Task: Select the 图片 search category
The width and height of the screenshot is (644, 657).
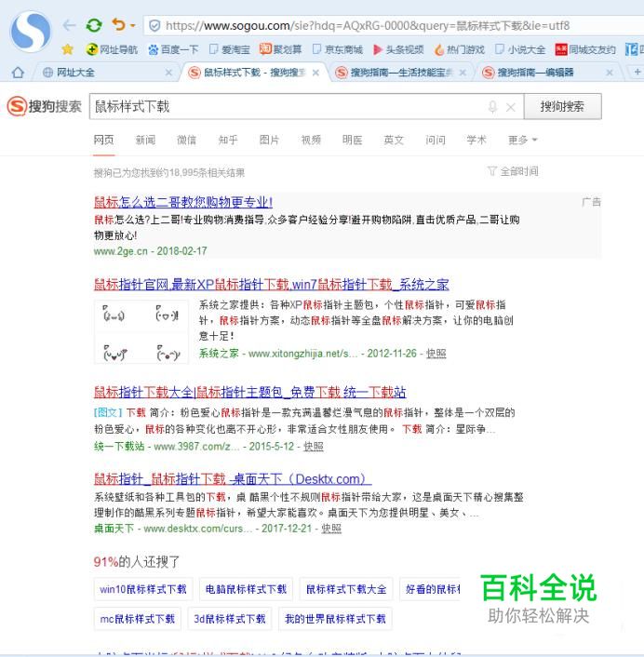Action: (x=269, y=140)
